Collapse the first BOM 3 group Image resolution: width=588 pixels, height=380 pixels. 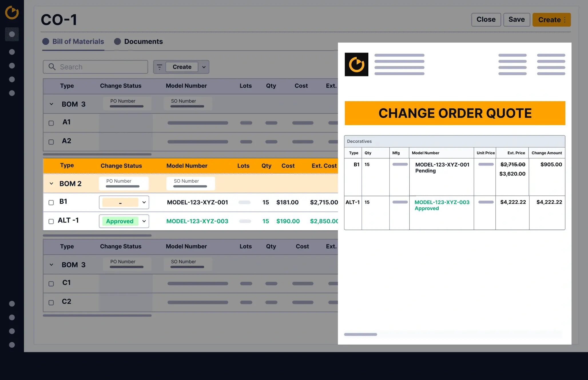pyautogui.click(x=51, y=104)
